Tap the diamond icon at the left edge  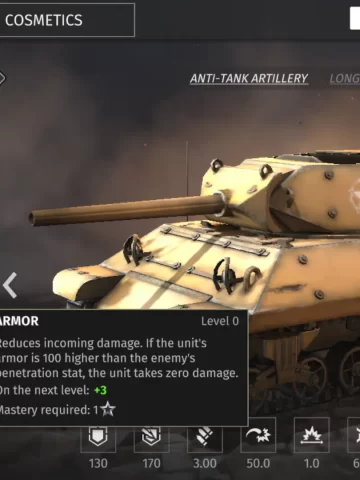coord(2,78)
